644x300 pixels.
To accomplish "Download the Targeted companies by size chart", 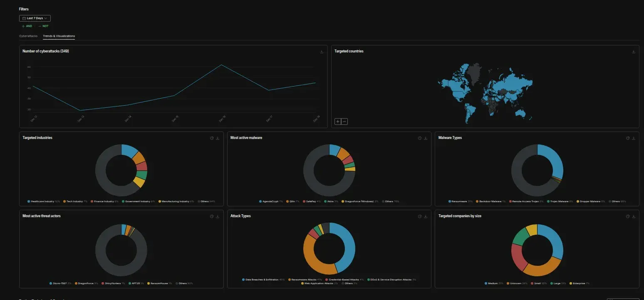I will (x=633, y=216).
